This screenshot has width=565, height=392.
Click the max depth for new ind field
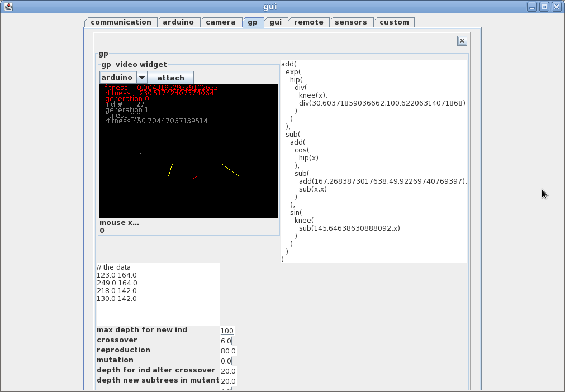pyautogui.click(x=227, y=331)
